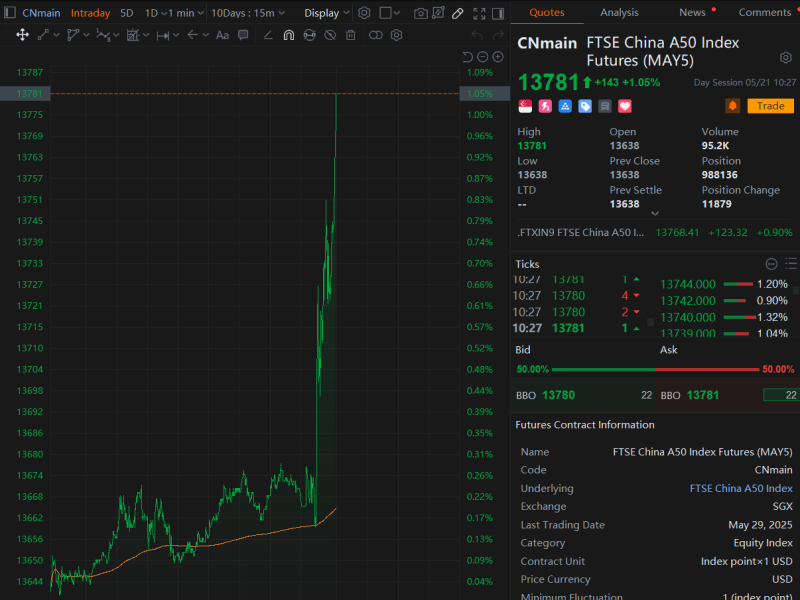
Task: Select the 5D timeframe
Action: 127,13
